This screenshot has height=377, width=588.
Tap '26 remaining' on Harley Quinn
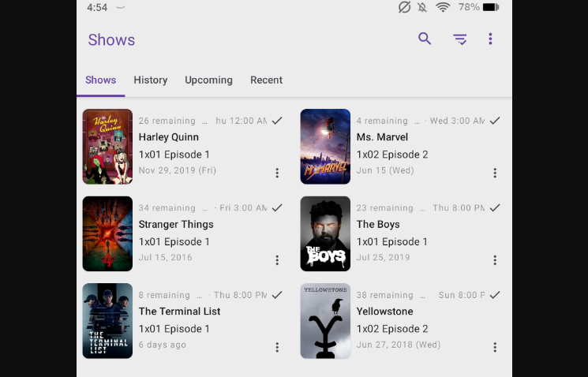[x=167, y=121]
